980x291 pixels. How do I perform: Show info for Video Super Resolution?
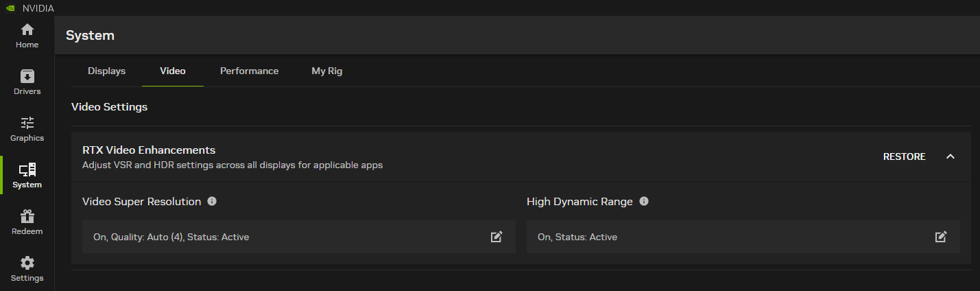(x=212, y=202)
